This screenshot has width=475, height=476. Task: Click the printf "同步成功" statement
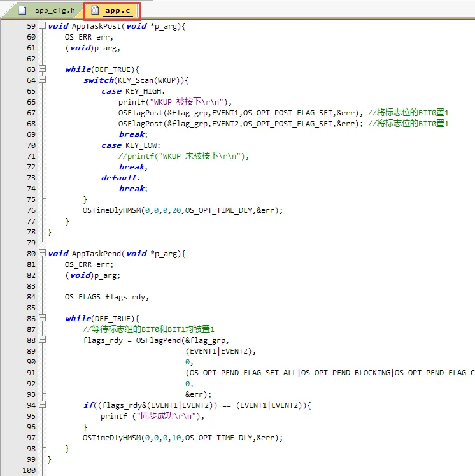pyautogui.click(x=152, y=416)
